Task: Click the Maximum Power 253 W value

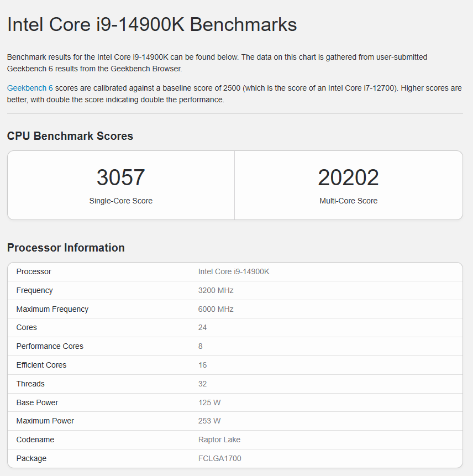Action: [x=209, y=421]
